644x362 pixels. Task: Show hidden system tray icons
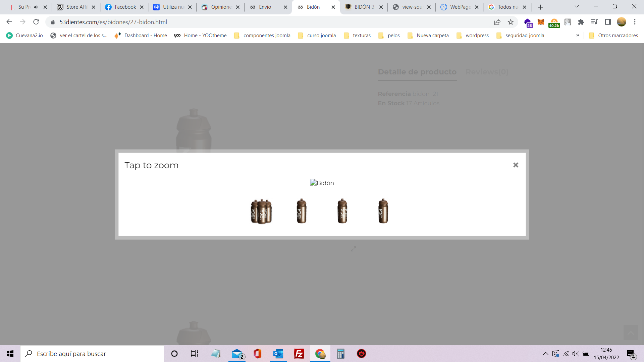(x=545, y=354)
